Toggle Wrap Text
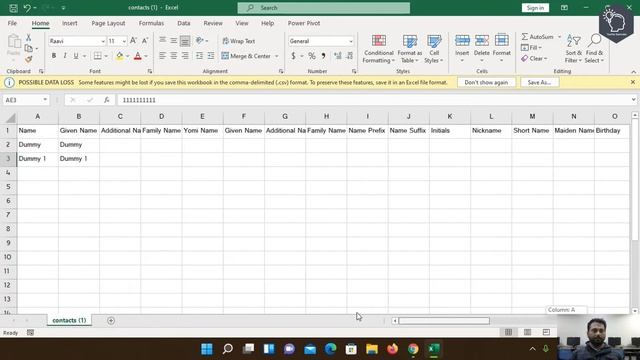The height and width of the screenshot is (360, 640). point(238,41)
